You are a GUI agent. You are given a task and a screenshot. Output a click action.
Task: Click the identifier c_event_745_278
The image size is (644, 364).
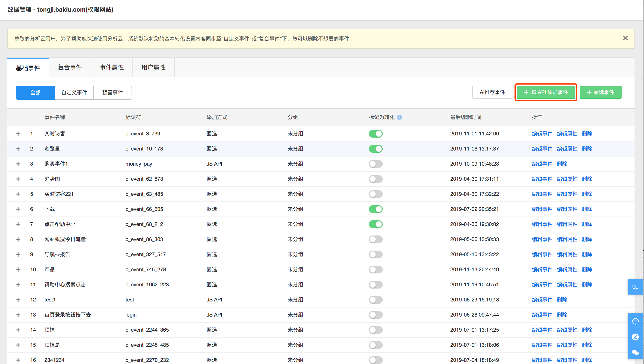pos(146,270)
